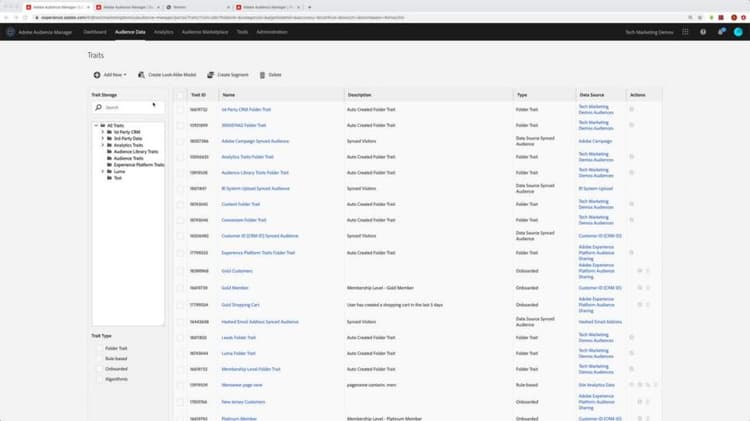Image resolution: width=750 pixels, height=421 pixels.
Task: Open the Site Analytics Data source link
Action: 596,385
